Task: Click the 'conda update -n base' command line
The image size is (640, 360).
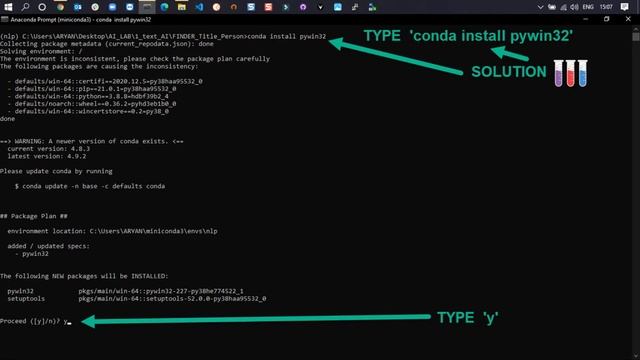Action: [x=90, y=186]
